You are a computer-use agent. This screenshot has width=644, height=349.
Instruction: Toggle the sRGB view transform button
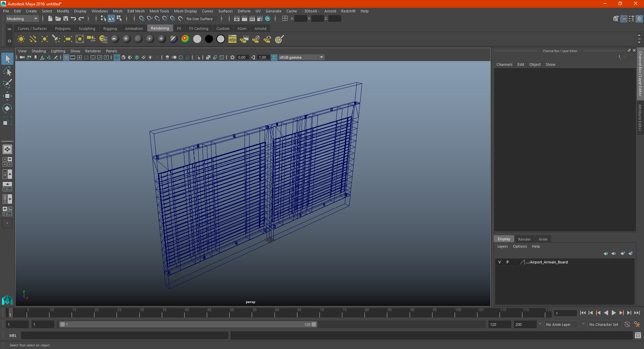pos(274,57)
